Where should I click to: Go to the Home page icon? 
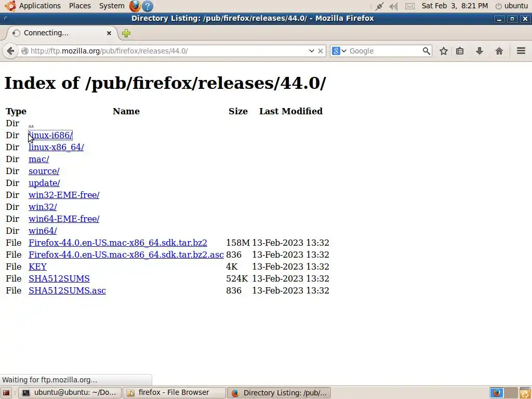coord(499,51)
